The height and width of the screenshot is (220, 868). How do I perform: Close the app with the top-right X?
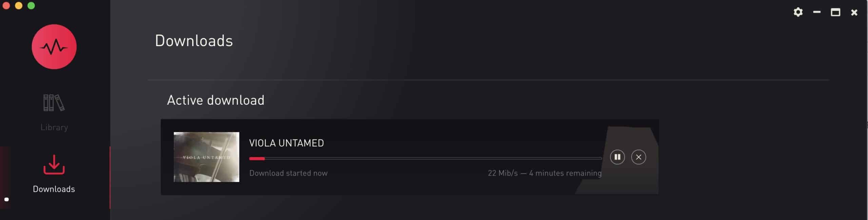click(854, 13)
